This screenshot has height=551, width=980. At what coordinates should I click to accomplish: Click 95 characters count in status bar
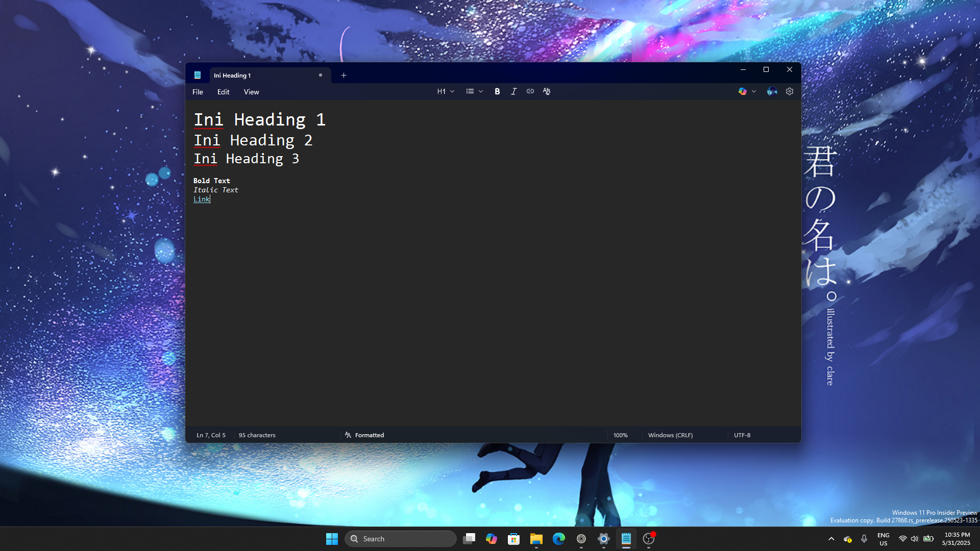click(257, 435)
